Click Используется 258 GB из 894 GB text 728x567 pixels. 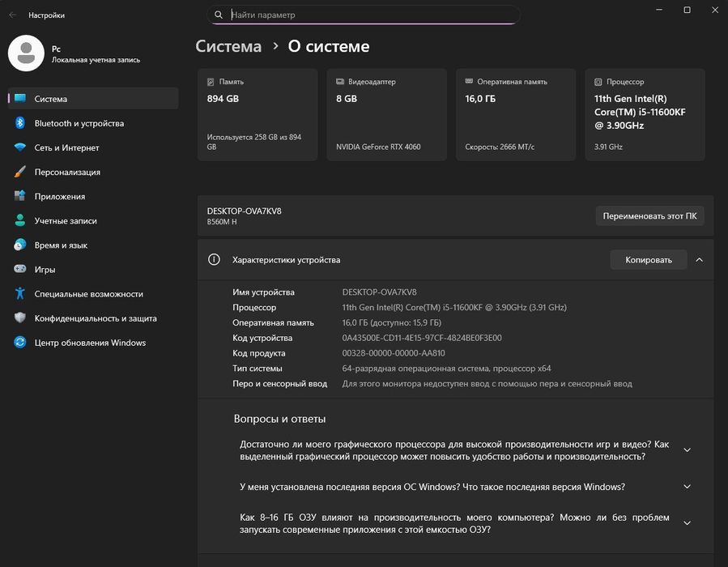coord(254,142)
